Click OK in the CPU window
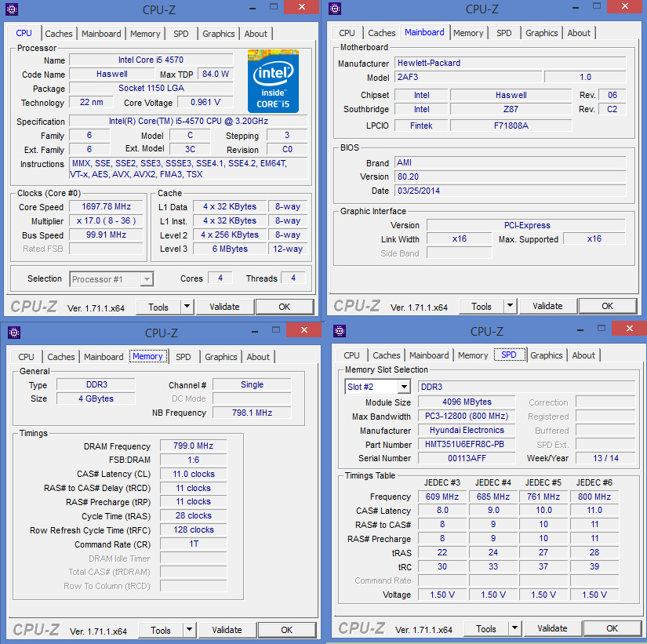The width and height of the screenshot is (647, 644). 285,307
